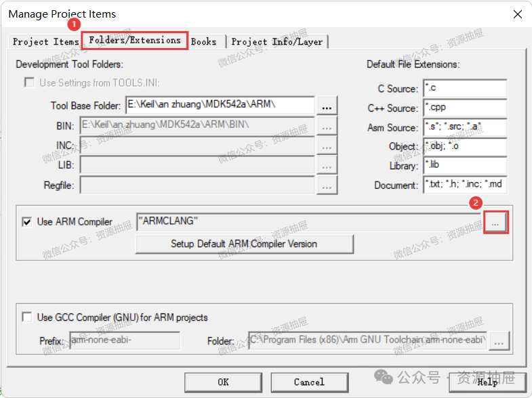The image size is (532, 398).
Task: Click the LIB folder path field
Action: pos(197,165)
